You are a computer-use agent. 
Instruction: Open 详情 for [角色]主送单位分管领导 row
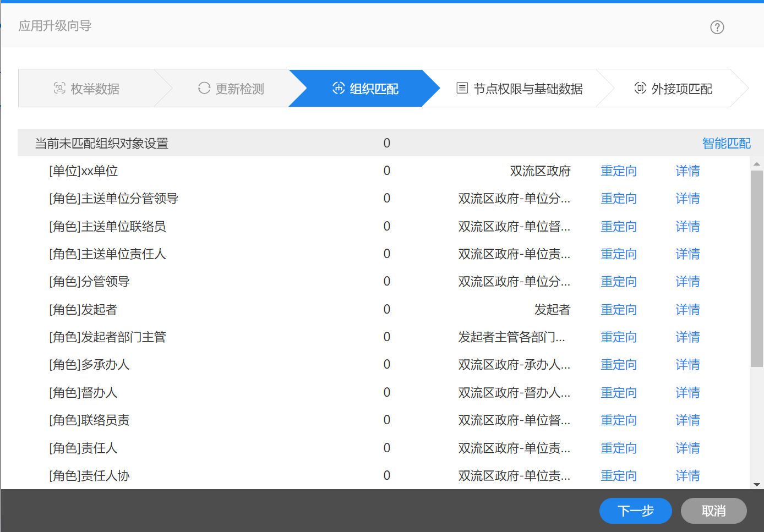click(x=687, y=199)
